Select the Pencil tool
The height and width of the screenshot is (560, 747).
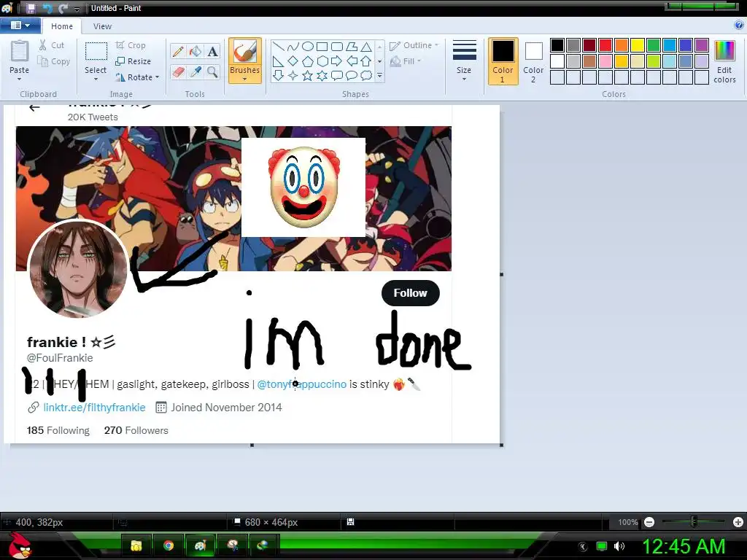click(178, 52)
